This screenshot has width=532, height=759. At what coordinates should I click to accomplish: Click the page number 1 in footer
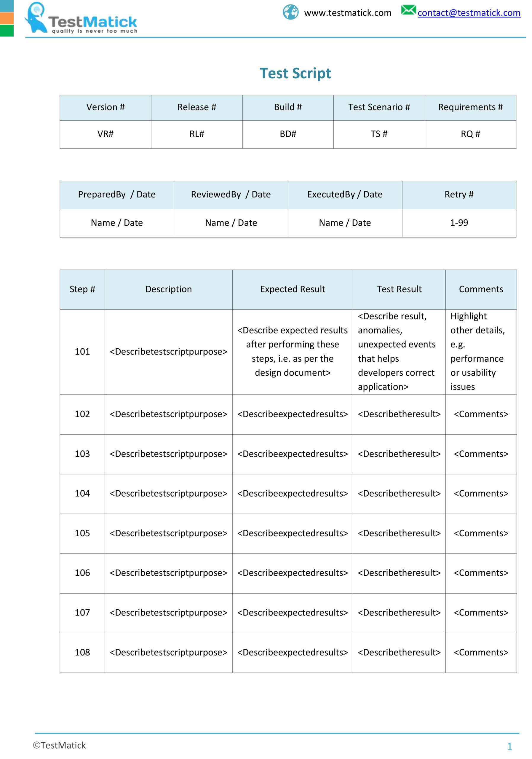coord(509,747)
